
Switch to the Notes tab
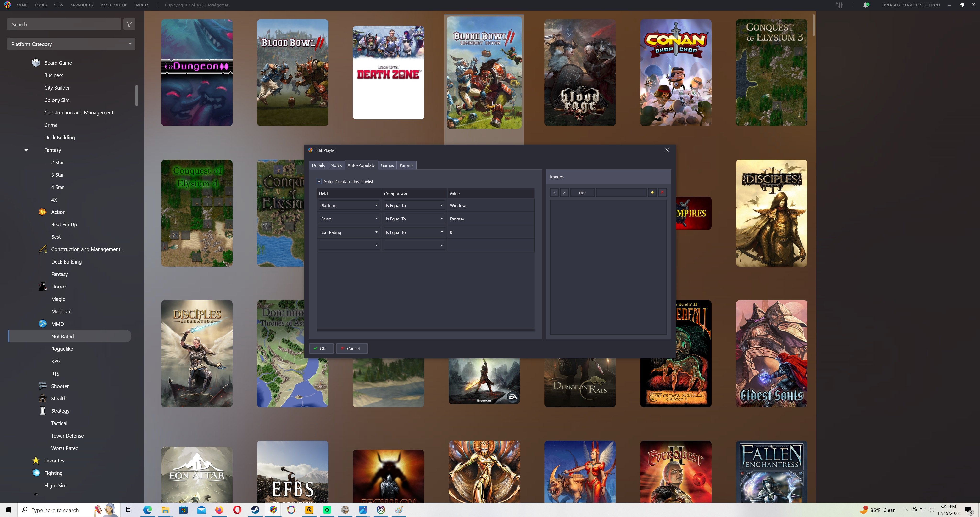pyautogui.click(x=336, y=165)
